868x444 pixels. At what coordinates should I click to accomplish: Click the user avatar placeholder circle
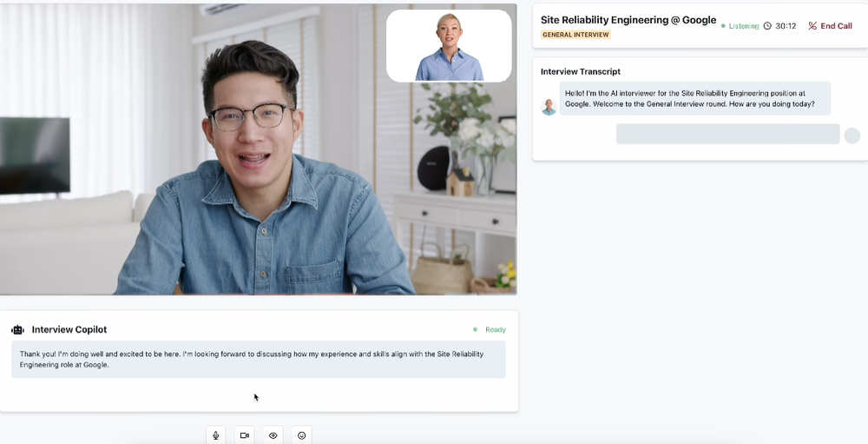852,136
